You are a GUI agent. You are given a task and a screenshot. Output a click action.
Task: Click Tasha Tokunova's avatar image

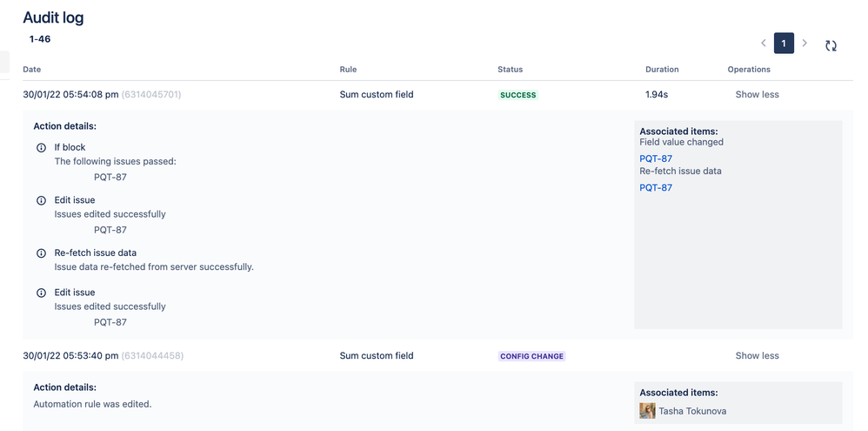pos(647,411)
